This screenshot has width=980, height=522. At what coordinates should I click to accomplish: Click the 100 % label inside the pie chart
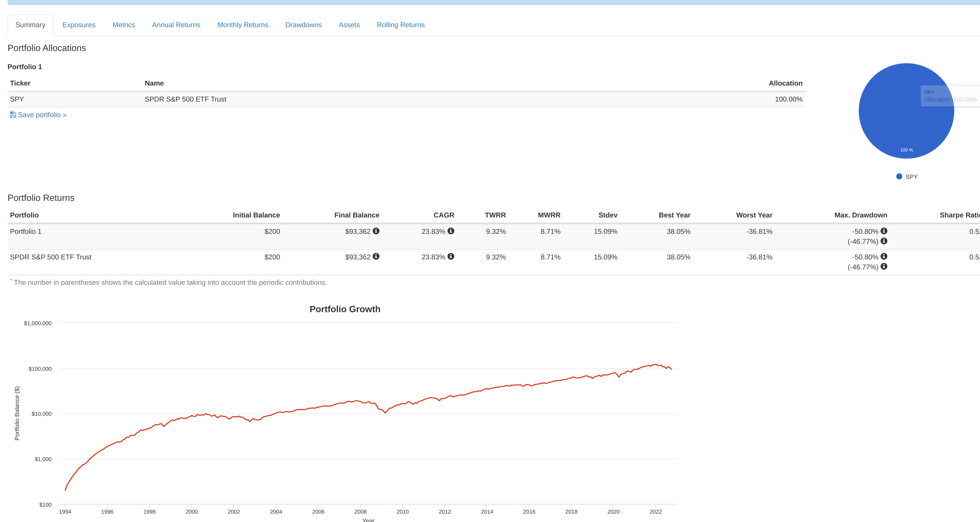(906, 150)
